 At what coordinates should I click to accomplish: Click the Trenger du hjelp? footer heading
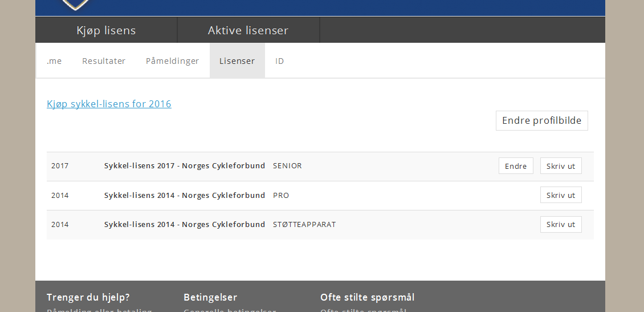[88, 297]
